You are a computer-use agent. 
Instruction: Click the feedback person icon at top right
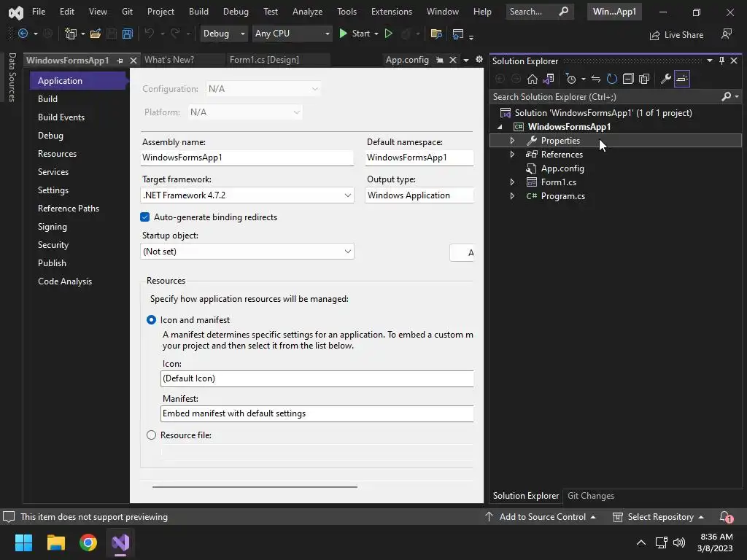point(727,34)
